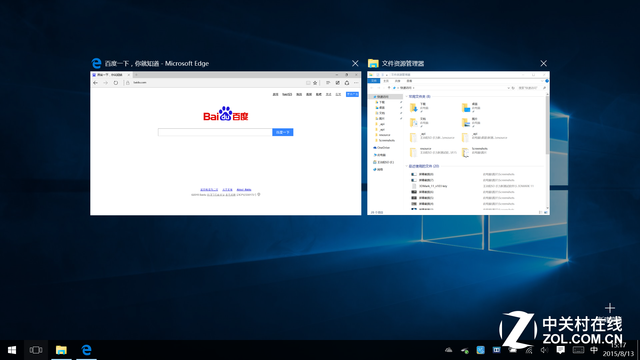Image resolution: width=640 pixels, height=360 pixels.
Task: Close the File Explorer window in Task View
Action: click(x=544, y=63)
